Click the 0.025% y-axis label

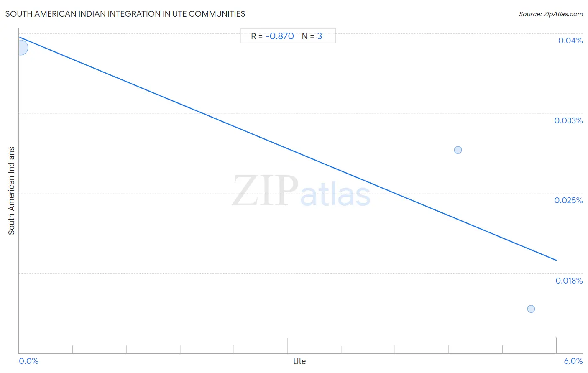pyautogui.click(x=568, y=200)
